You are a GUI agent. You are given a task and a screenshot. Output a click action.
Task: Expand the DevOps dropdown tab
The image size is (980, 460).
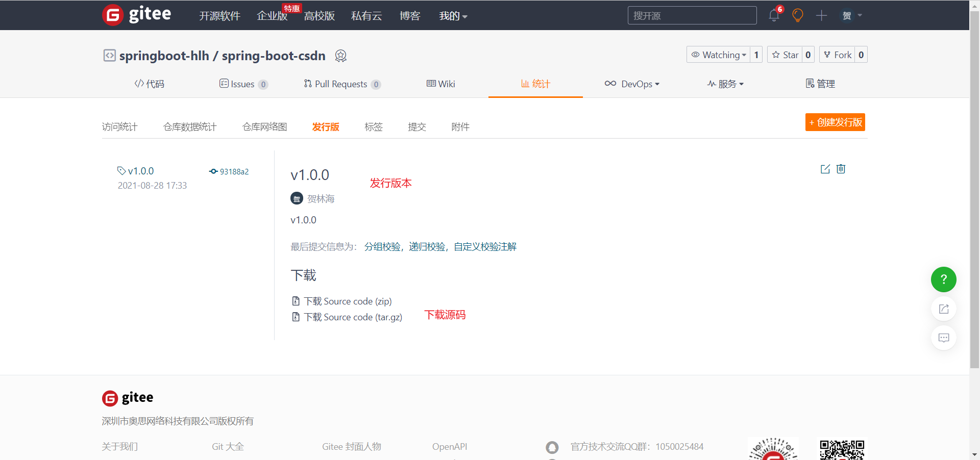632,84
